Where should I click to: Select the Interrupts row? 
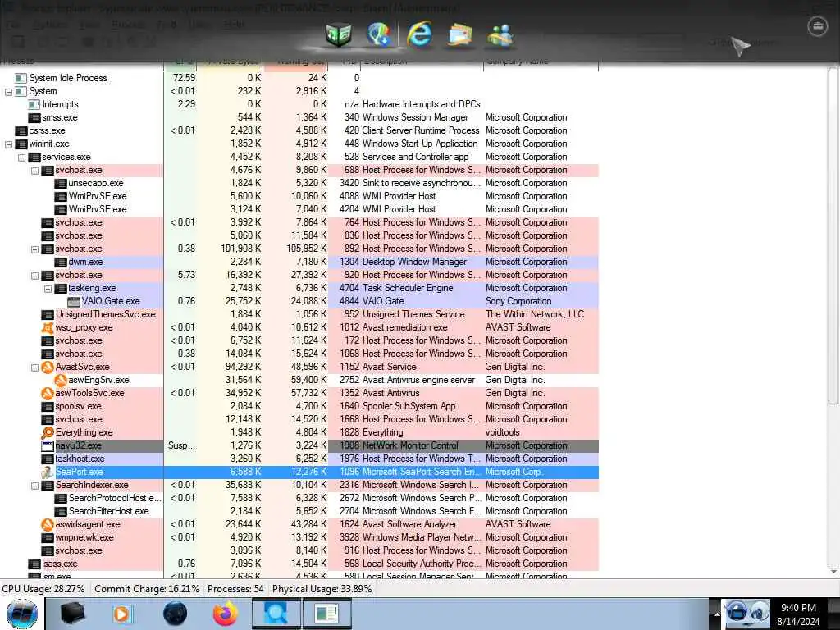point(299,104)
